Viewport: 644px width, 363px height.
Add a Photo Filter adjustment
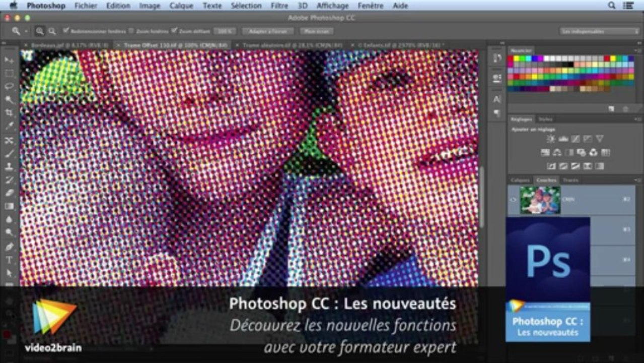(582, 152)
